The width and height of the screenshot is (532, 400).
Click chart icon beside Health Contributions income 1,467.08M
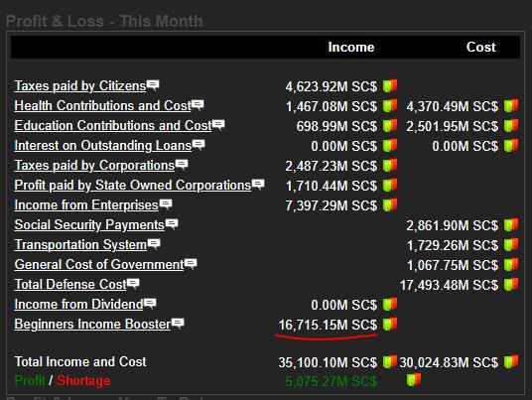tap(390, 105)
